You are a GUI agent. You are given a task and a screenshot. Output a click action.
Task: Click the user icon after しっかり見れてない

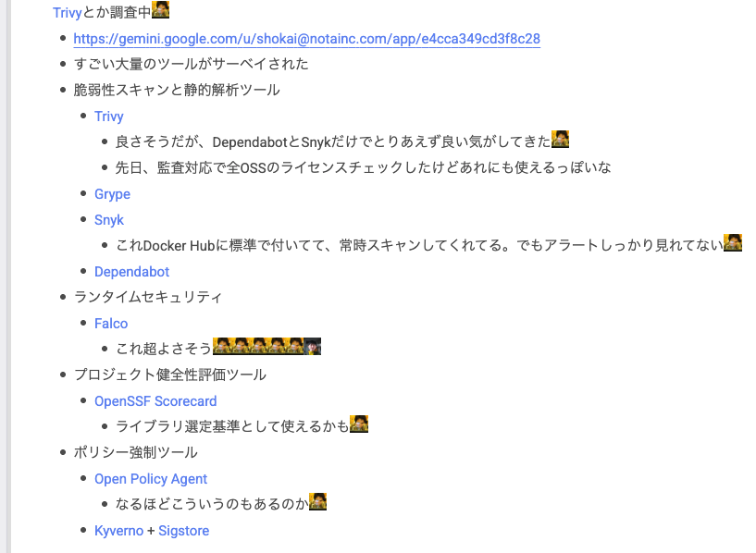[x=733, y=243]
